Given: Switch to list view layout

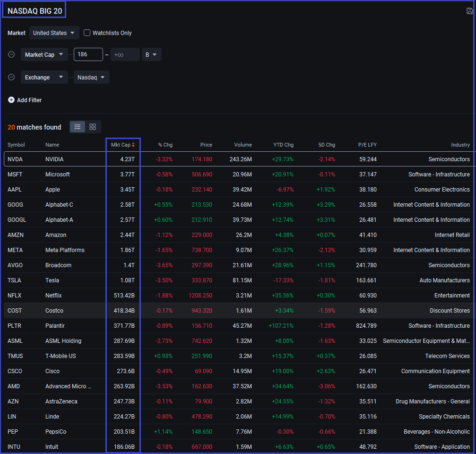Looking at the screenshot, I should click(78, 127).
